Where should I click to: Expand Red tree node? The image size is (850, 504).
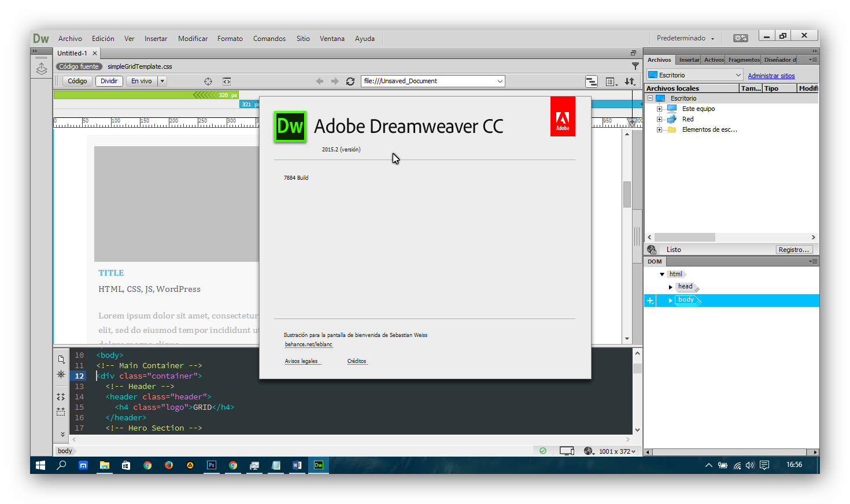click(659, 119)
